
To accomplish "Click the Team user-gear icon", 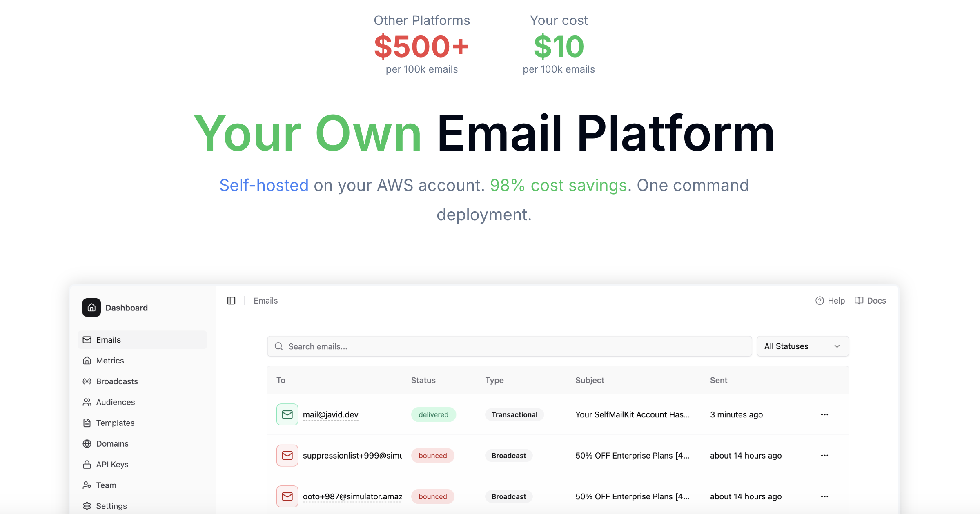I will pos(87,485).
